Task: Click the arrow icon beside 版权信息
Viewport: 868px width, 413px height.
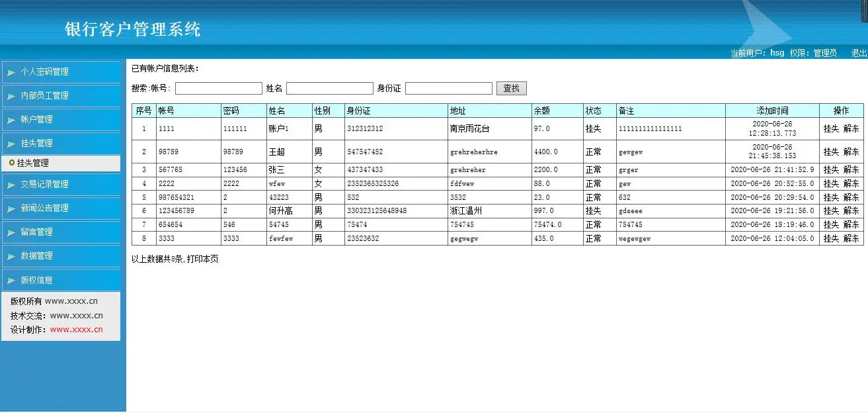Action: (11, 280)
